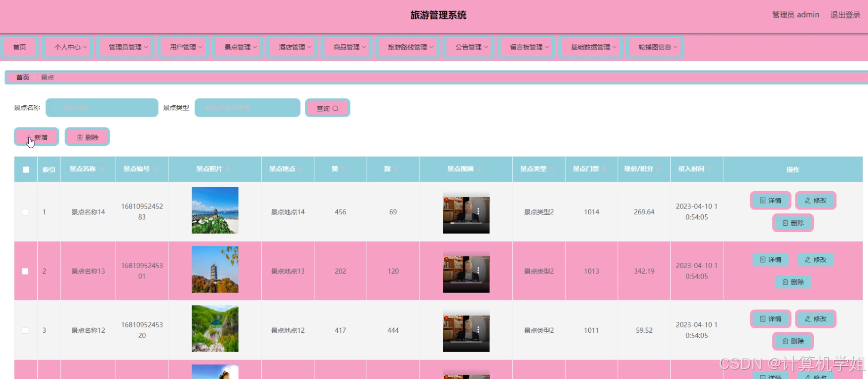Open scenic photo thumbnail for 景点名称14

click(215, 210)
